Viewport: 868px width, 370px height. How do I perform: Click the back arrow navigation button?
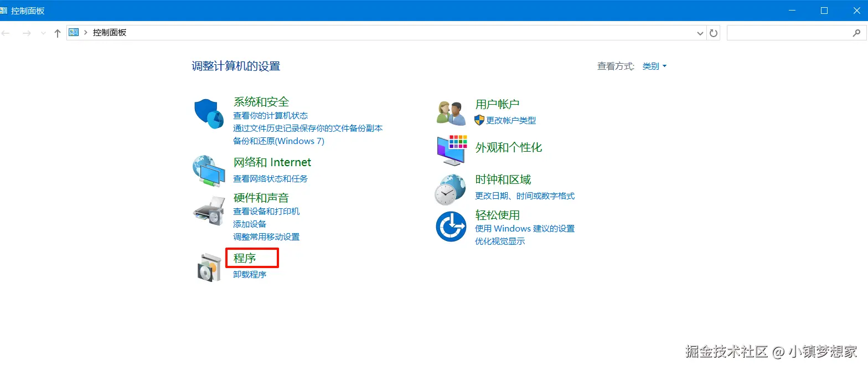(x=6, y=33)
